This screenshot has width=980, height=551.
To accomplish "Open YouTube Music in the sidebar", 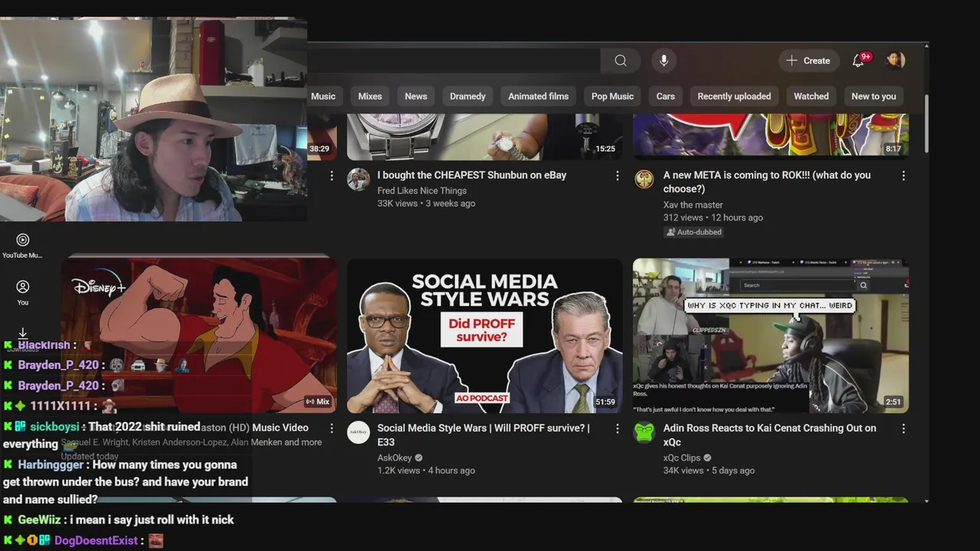I will [23, 246].
